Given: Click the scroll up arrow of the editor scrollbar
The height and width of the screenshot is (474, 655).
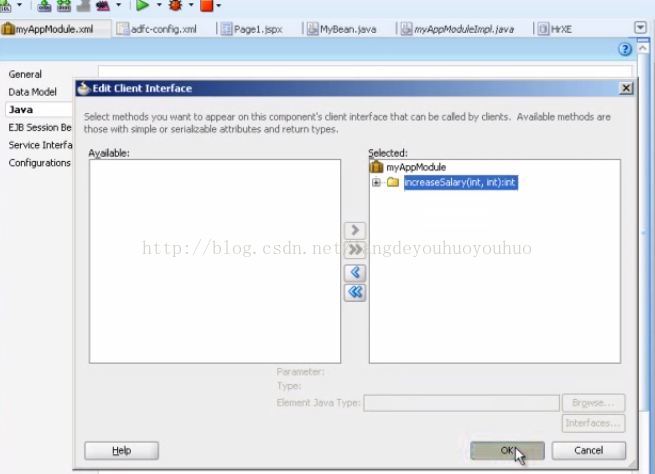Looking at the screenshot, I should (x=643, y=48).
